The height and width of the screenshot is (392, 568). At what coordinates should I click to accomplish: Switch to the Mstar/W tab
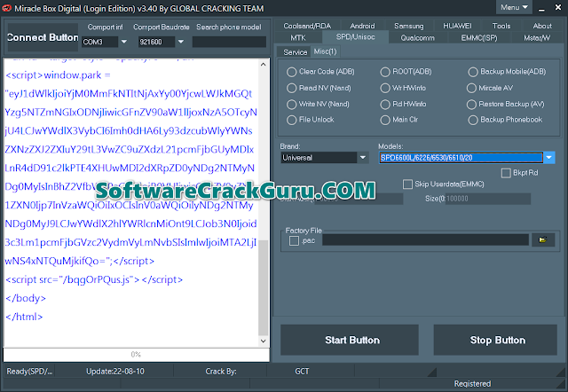tap(537, 37)
